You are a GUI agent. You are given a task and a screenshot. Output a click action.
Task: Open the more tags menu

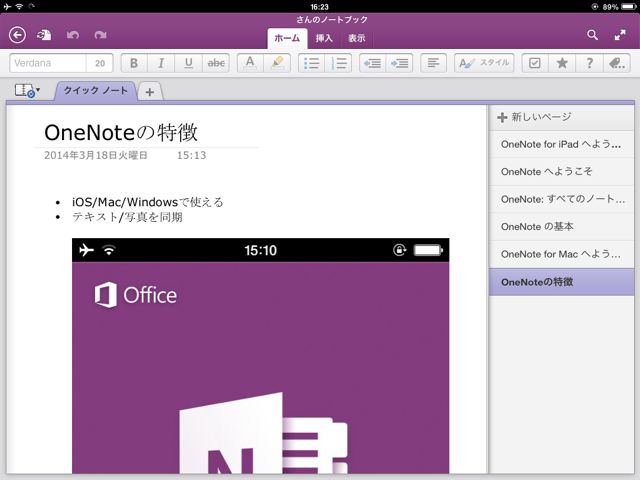coord(617,63)
